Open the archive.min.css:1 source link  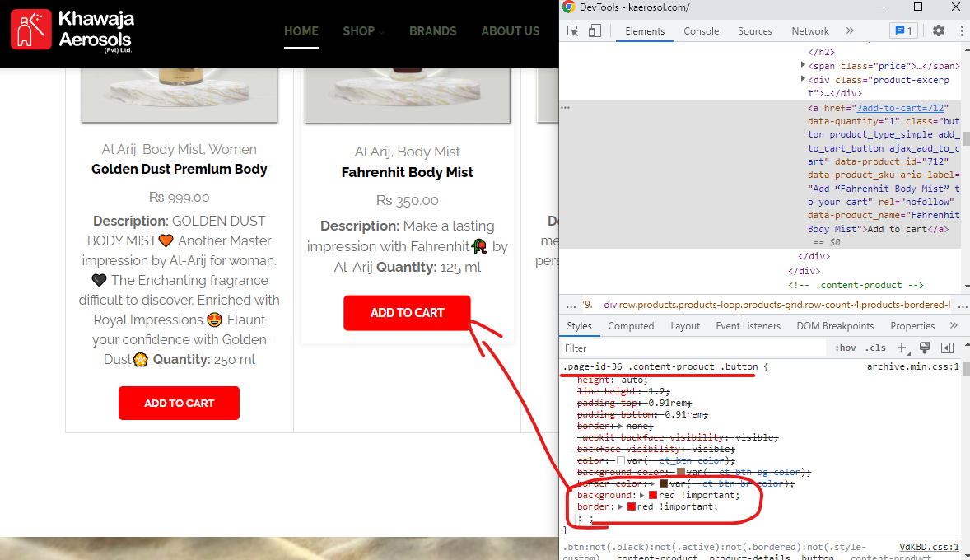(x=912, y=367)
